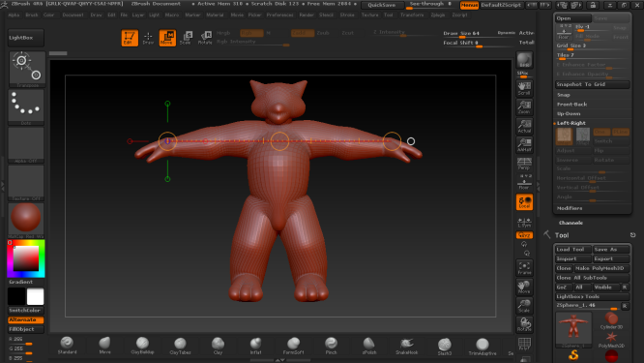Select the ClayBuildup brush
Image resolution: width=644 pixels, height=363 pixels.
tap(142, 346)
